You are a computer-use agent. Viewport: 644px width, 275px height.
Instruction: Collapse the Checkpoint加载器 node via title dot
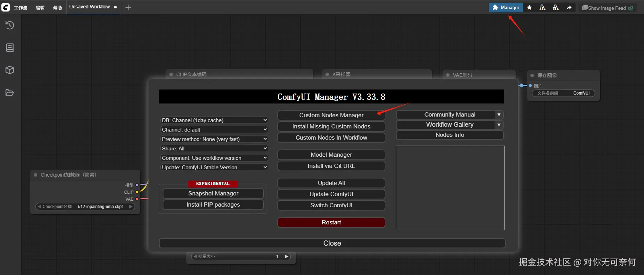(36, 175)
